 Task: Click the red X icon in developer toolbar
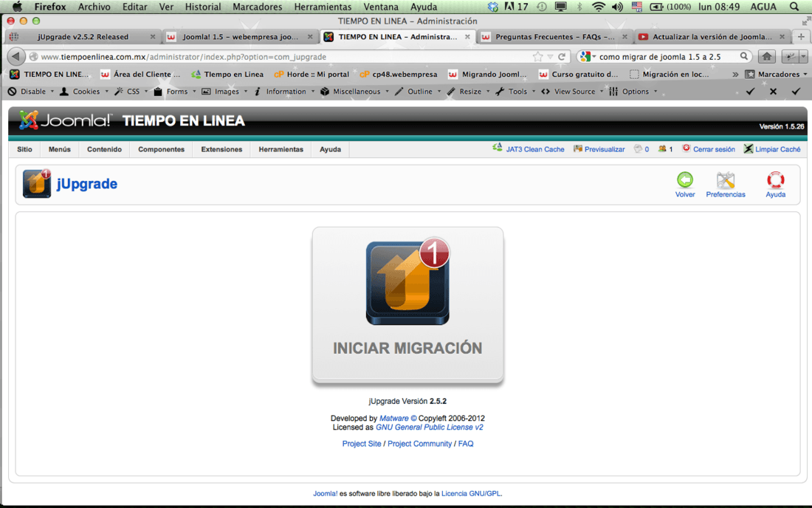pyautogui.click(x=773, y=91)
